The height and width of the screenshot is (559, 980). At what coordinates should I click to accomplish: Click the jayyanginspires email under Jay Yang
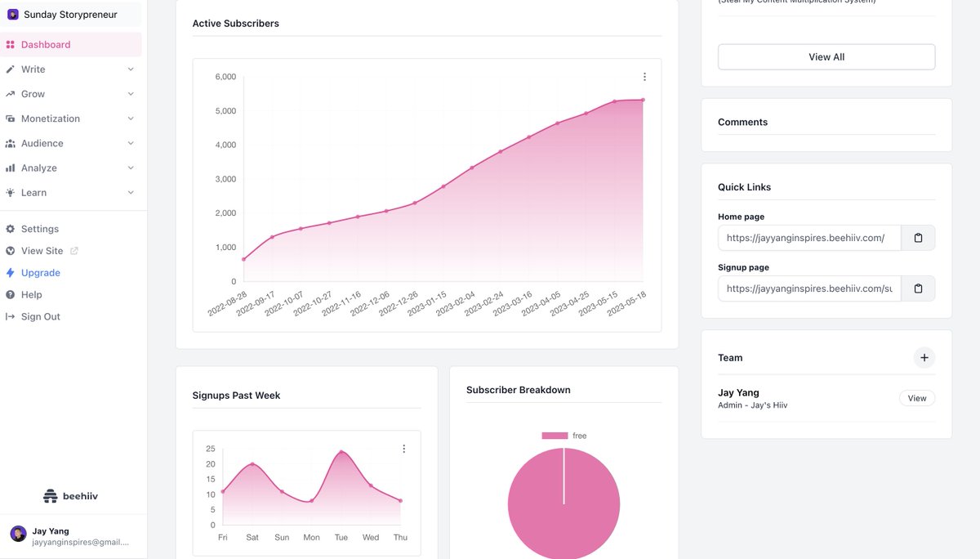81,542
